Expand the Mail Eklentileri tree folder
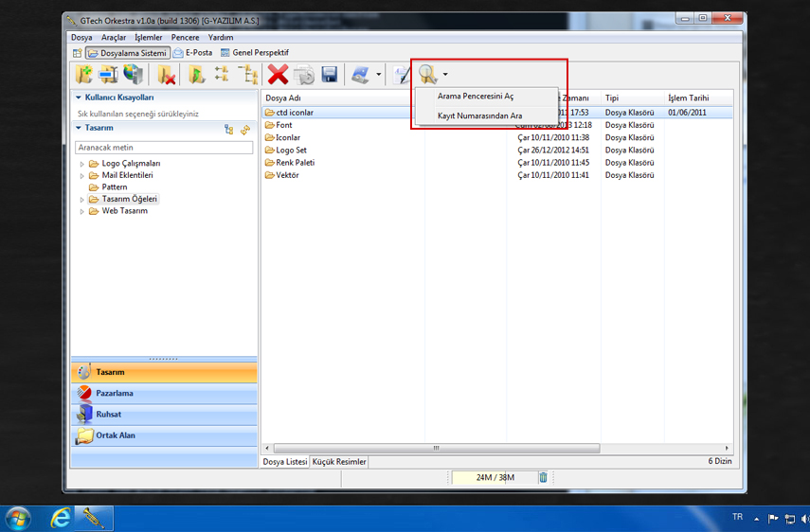The height and width of the screenshot is (532, 810). tap(81, 176)
